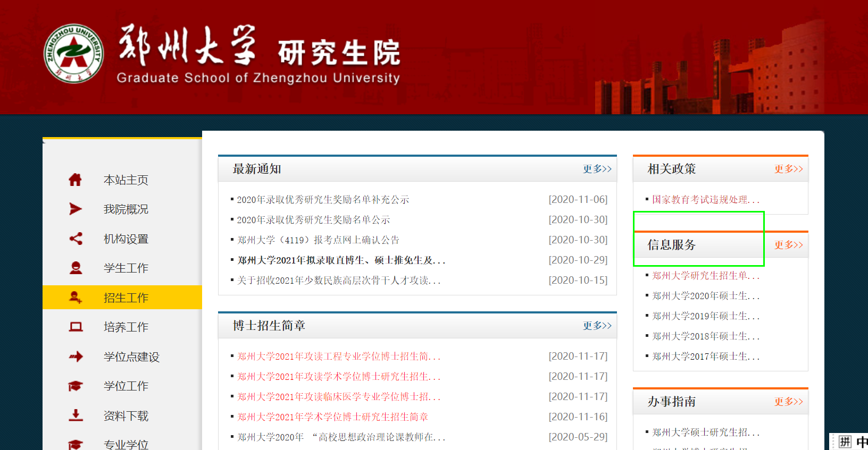Click the laptop icon beside 培养工作

pos(76,327)
